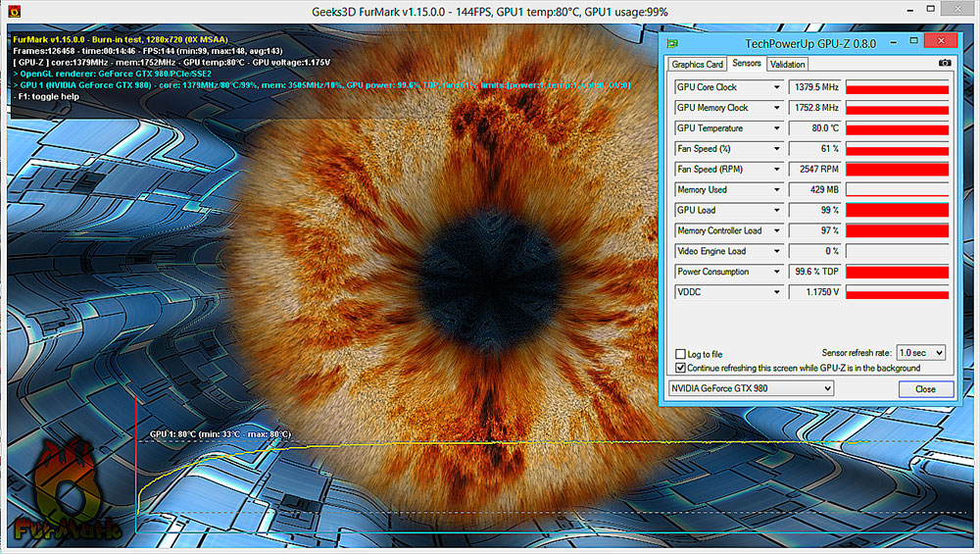Enable the Log to file checkbox
This screenshot has width=980, height=554.
point(681,354)
